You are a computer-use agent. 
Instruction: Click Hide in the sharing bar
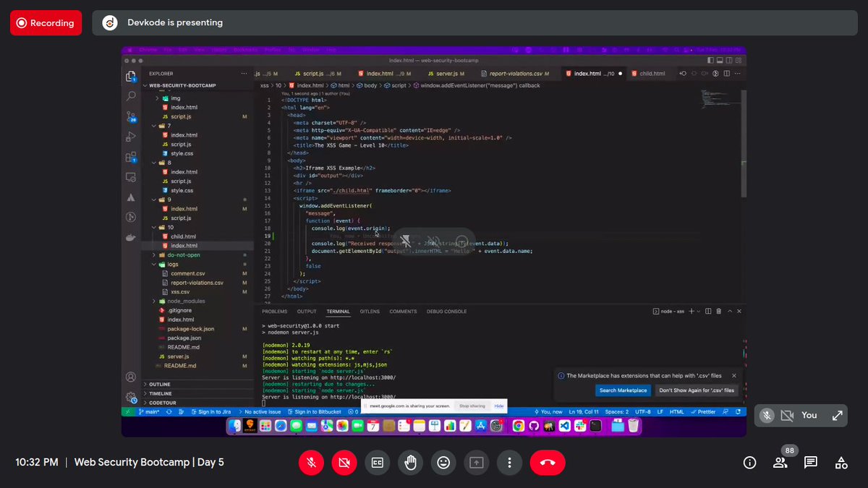pyautogui.click(x=499, y=406)
